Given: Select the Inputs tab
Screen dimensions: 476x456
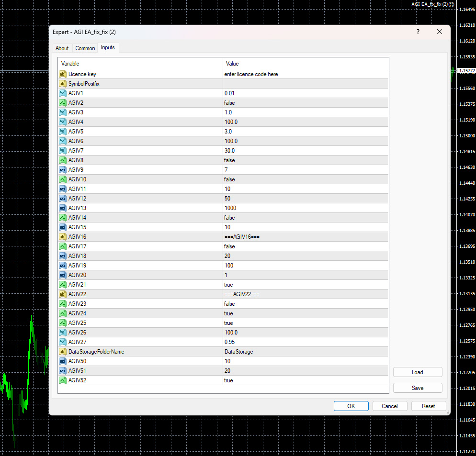Looking at the screenshot, I should coord(108,48).
